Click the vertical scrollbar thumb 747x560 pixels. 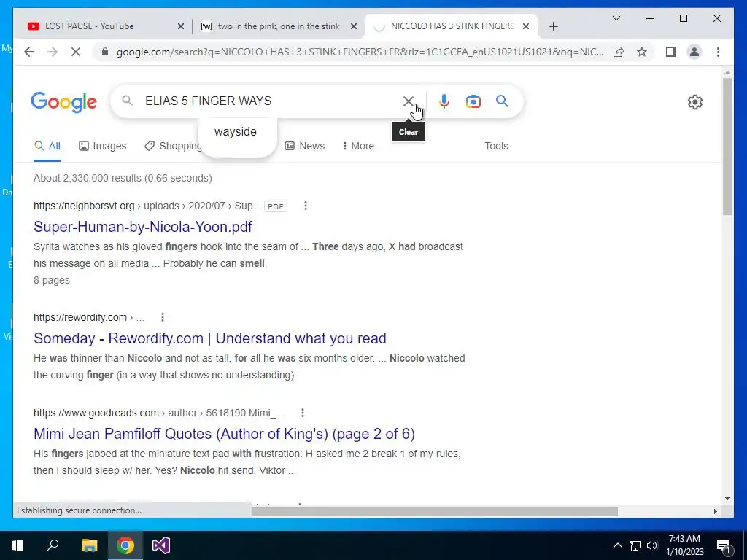[727, 146]
